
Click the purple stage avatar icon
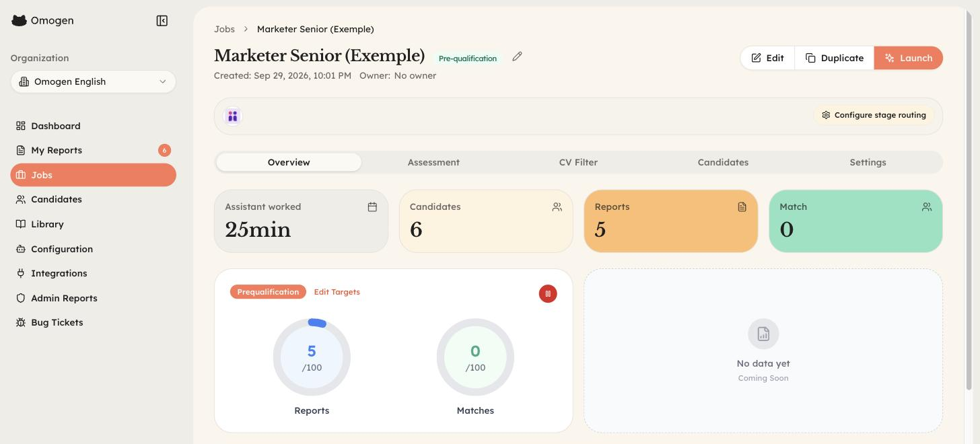233,116
